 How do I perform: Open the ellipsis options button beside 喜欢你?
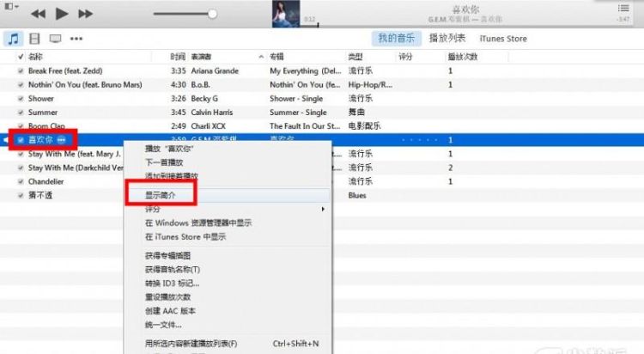coord(61,140)
